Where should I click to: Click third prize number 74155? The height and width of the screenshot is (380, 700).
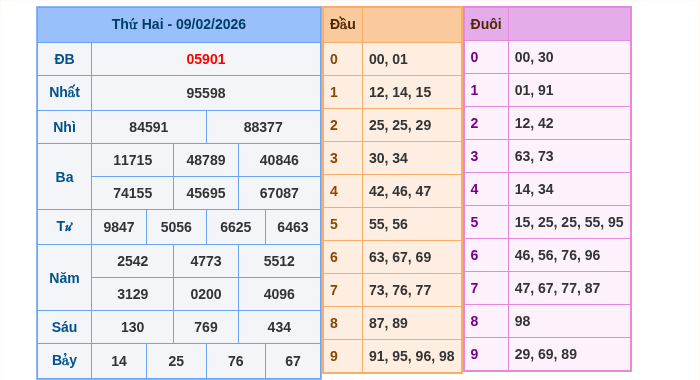133,193
